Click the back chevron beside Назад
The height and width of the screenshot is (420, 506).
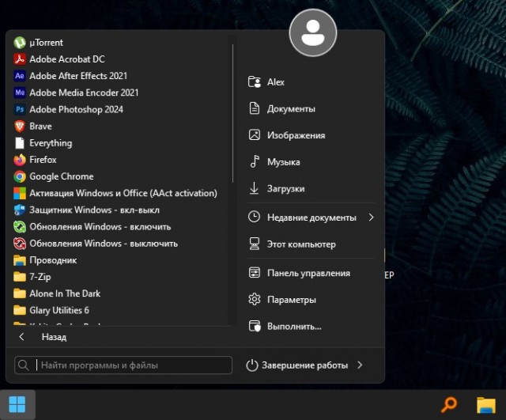click(x=21, y=337)
